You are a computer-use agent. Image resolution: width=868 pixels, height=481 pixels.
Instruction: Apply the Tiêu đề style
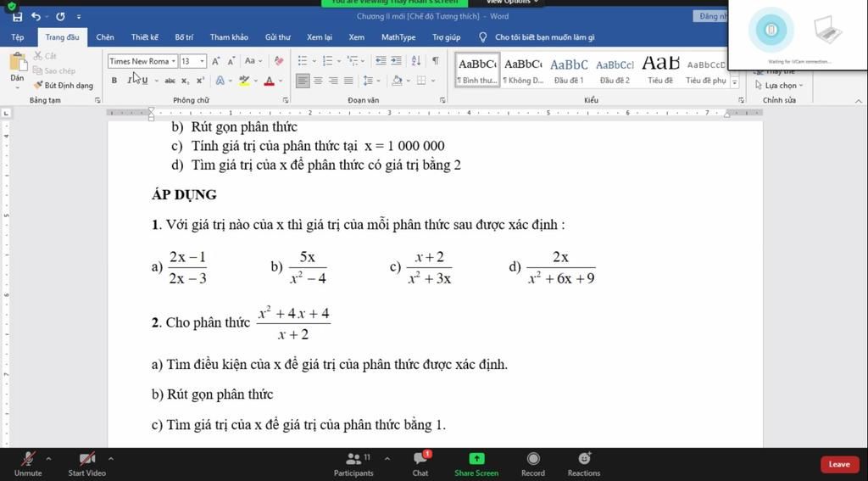pyautogui.click(x=660, y=70)
